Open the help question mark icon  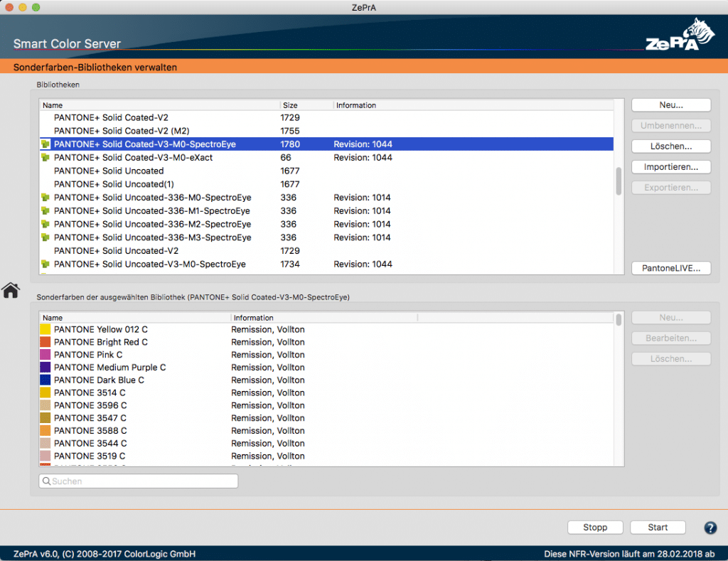click(x=710, y=528)
